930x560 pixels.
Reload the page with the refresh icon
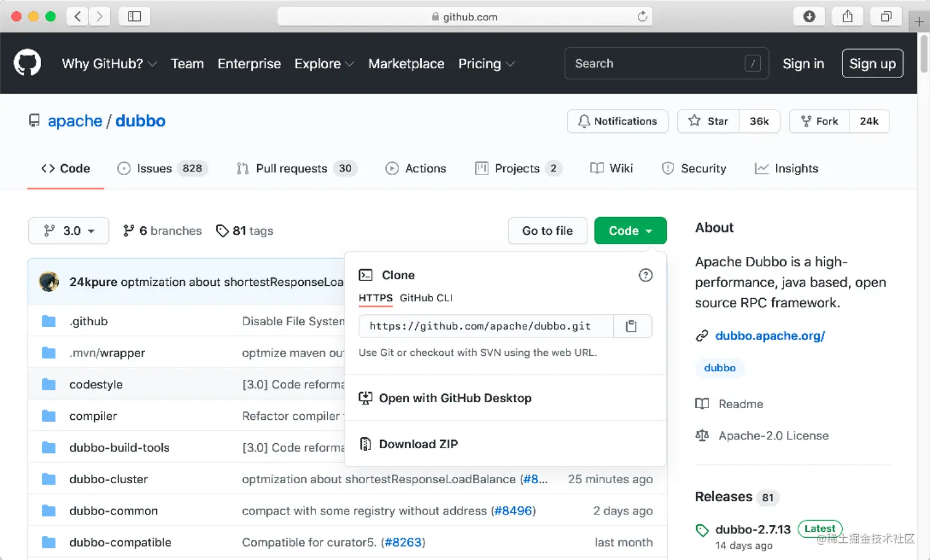(642, 17)
